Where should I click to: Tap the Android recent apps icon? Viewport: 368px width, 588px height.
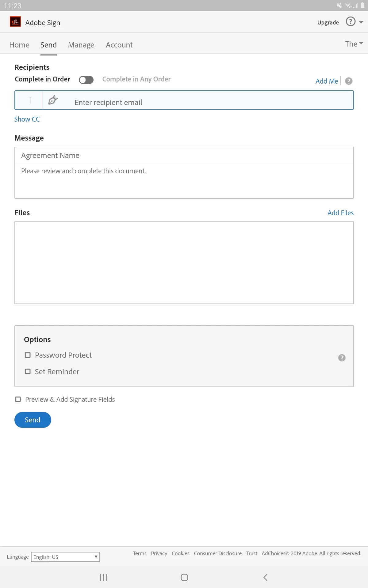pyautogui.click(x=103, y=577)
